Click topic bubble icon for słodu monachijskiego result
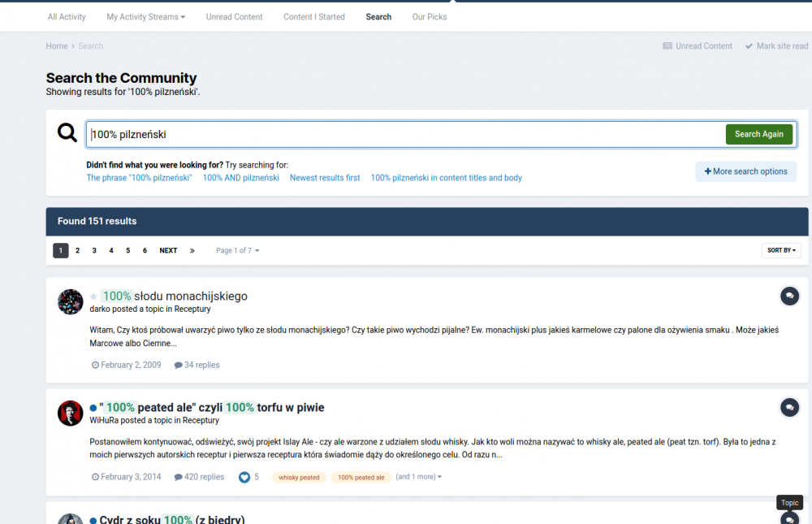The image size is (812, 524). point(789,296)
